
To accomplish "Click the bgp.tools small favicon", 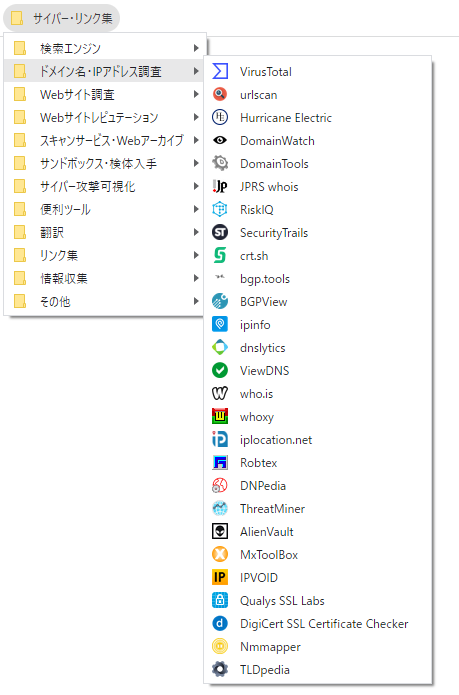I will coord(220,277).
